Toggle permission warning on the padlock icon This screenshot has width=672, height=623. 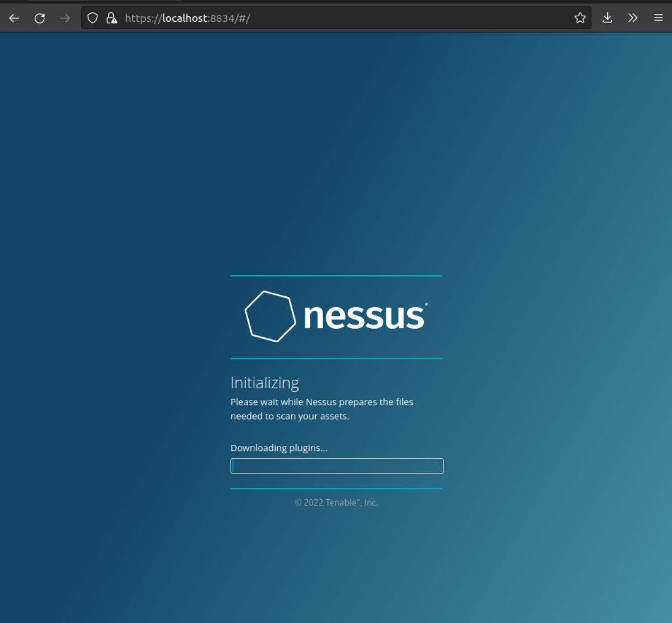(x=110, y=17)
